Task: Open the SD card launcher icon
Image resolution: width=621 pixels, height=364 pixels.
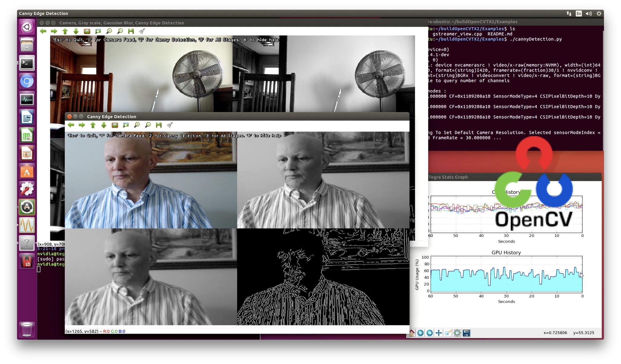Action: pyautogui.click(x=27, y=261)
